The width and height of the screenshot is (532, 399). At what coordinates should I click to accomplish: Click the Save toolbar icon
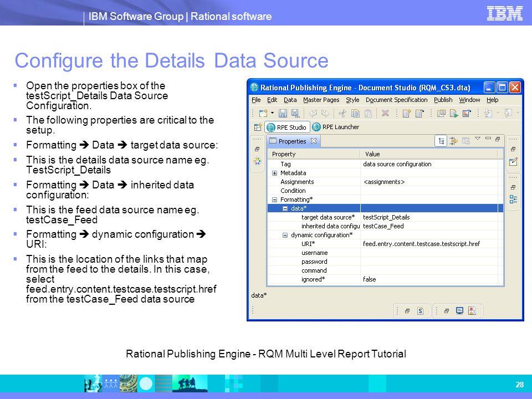coord(283,113)
